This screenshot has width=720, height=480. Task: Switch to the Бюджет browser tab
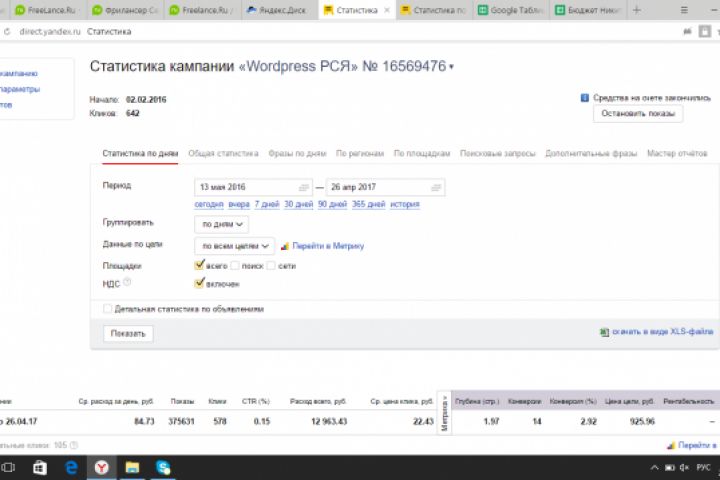click(588, 10)
